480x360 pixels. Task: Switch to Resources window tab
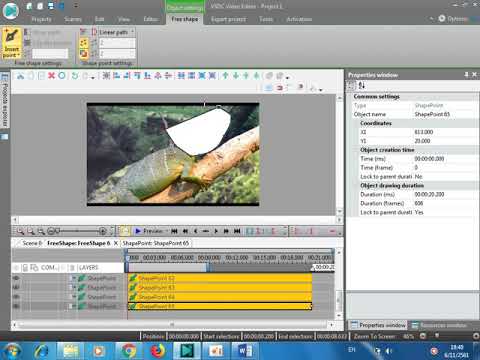coord(439,325)
